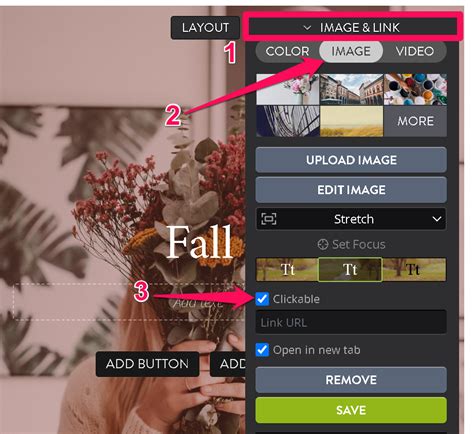
Task: Click the UPLOAD IMAGE button
Action: coord(351,160)
